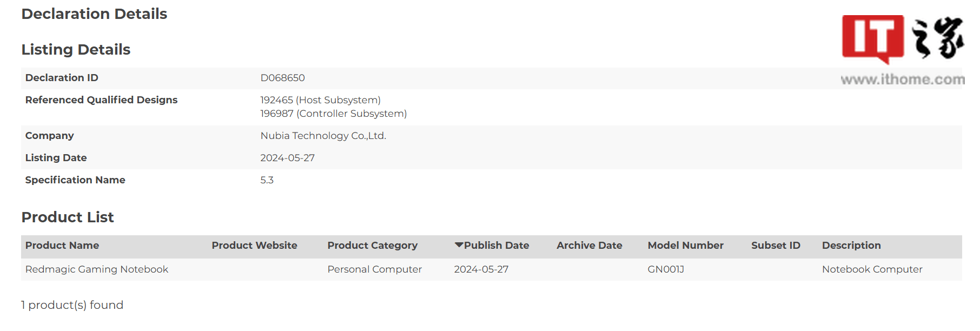Click the Notebook Computer description cell
The height and width of the screenshot is (331, 980).
872,269
